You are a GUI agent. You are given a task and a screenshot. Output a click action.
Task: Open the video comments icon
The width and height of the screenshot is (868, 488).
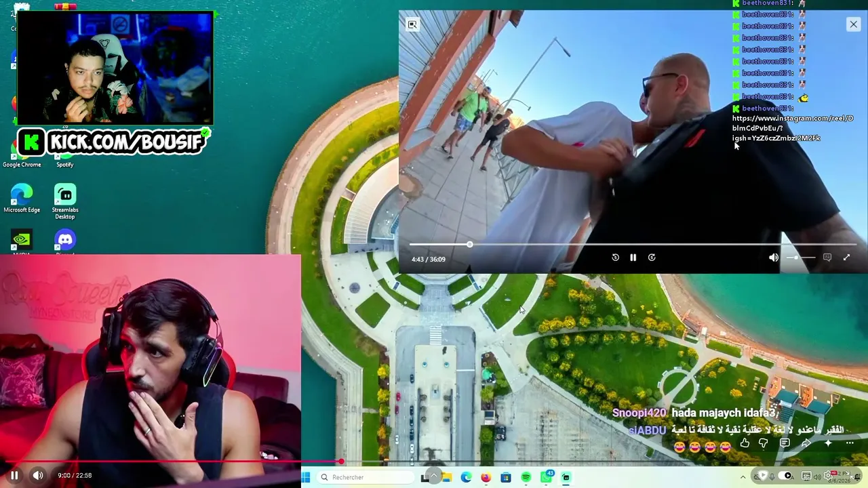(785, 443)
